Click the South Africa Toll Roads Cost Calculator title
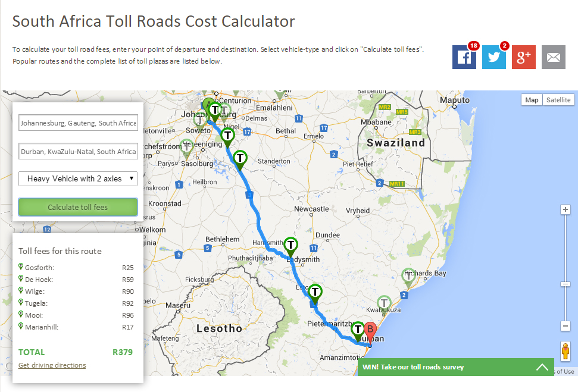This screenshot has width=578, height=392. click(x=154, y=21)
